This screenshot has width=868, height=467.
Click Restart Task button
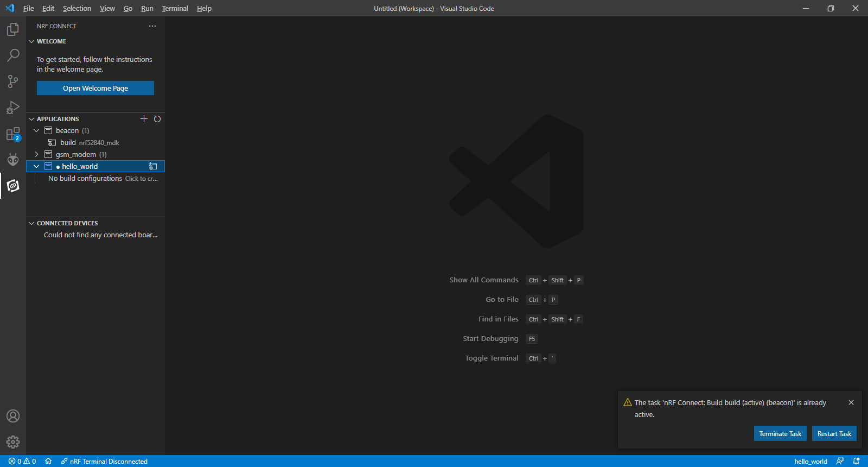[834, 433]
